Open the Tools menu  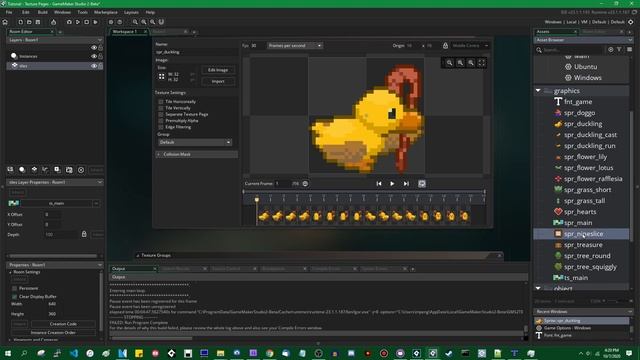pos(82,12)
